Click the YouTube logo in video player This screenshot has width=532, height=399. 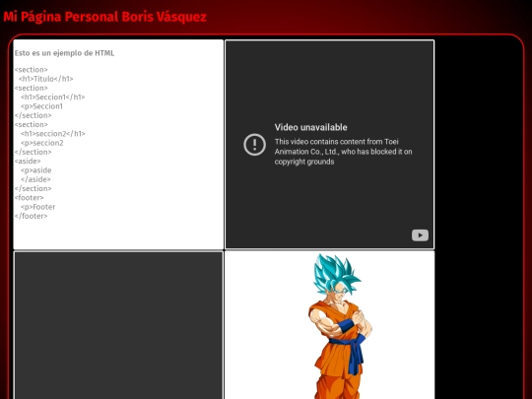tap(420, 235)
